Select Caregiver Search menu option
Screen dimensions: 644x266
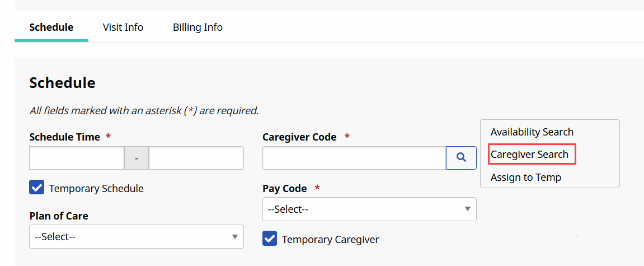click(529, 155)
